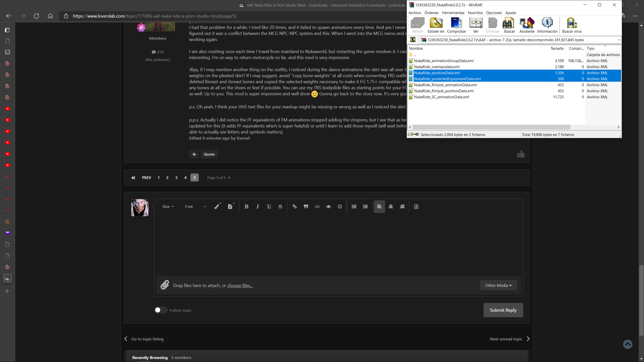Show WinRAR Información icon
Image resolution: width=644 pixels, height=362 pixels.
[x=547, y=25]
